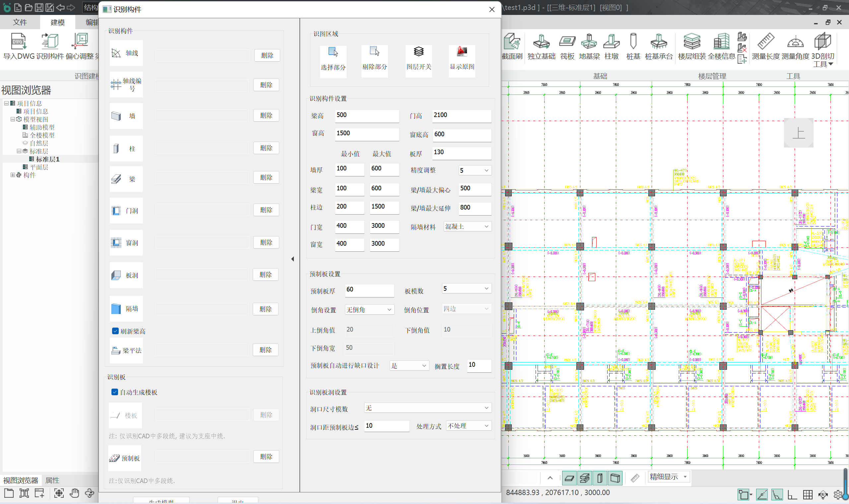849x504 pixels.
Task: Collapse the 标准层 tree node
Action: point(19,151)
